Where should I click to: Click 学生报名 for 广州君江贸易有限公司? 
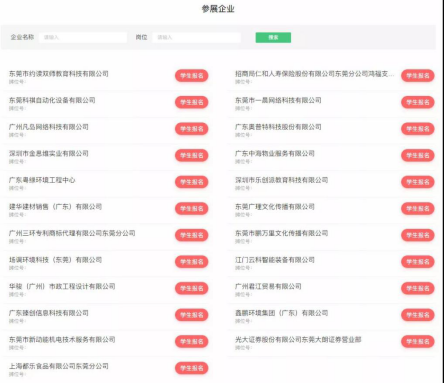pyautogui.click(x=418, y=288)
